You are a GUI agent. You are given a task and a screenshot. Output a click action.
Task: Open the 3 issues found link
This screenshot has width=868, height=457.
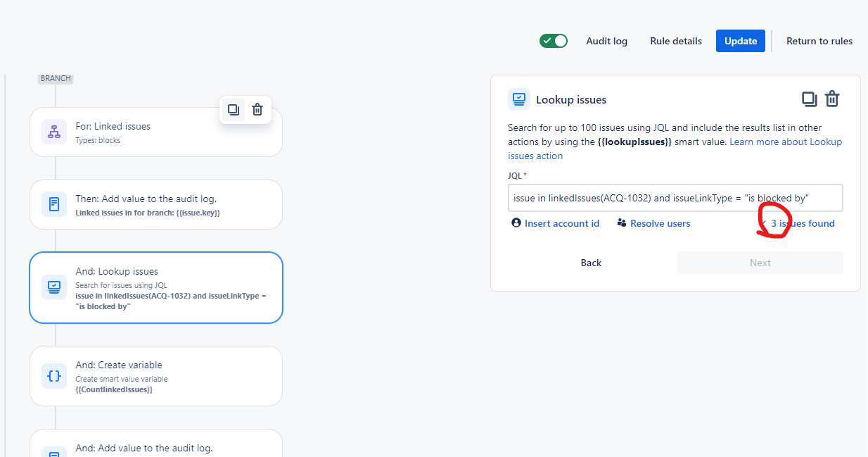803,223
